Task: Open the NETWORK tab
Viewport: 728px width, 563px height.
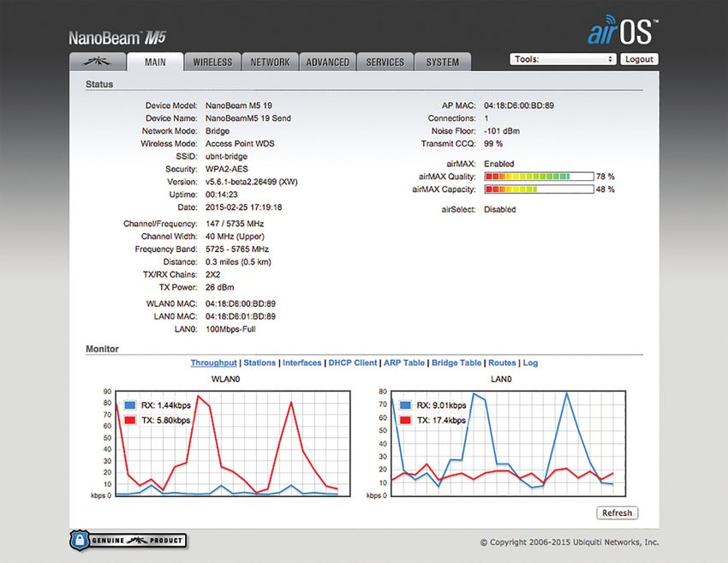Action: 270,62
